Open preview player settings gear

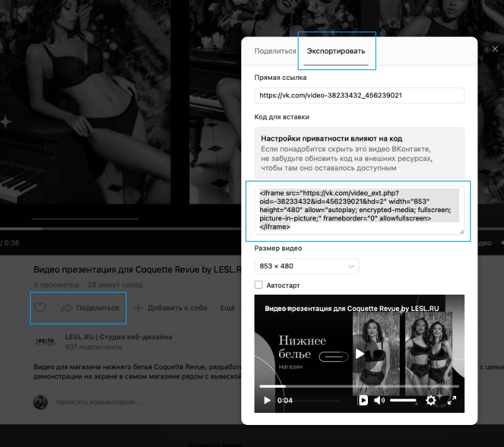click(431, 400)
